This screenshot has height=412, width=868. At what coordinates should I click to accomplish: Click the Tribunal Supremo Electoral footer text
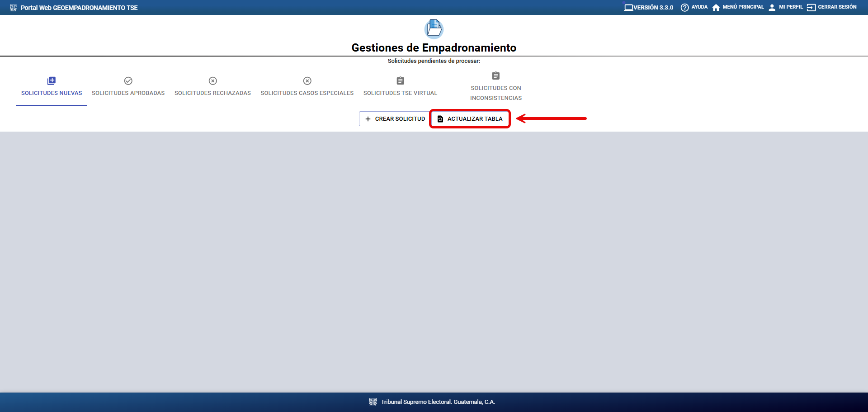[438, 402]
